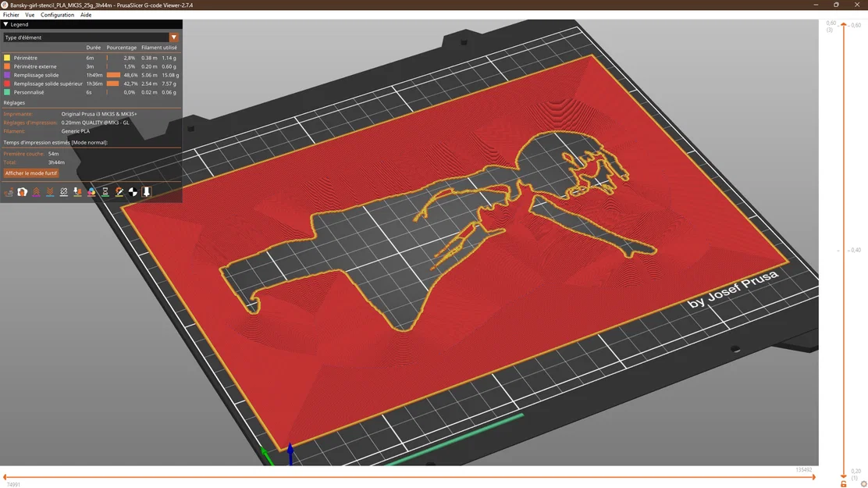Click right handle of horizontal moves slider
This screenshot has height=488, width=868.
coord(814,477)
